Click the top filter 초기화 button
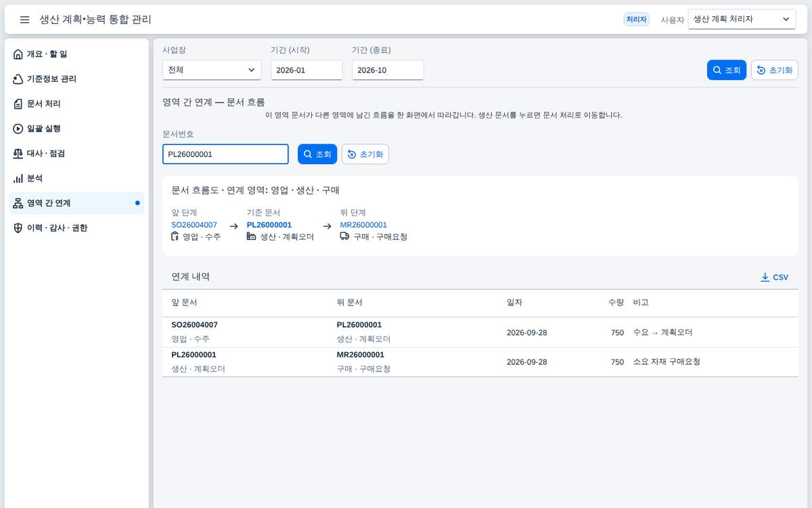This screenshot has height=508, width=812. click(x=775, y=70)
